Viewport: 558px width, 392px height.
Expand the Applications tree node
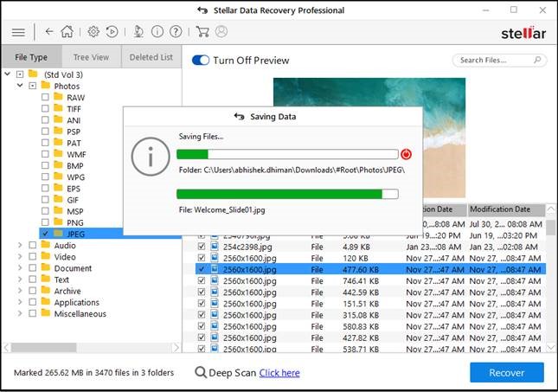(x=20, y=302)
